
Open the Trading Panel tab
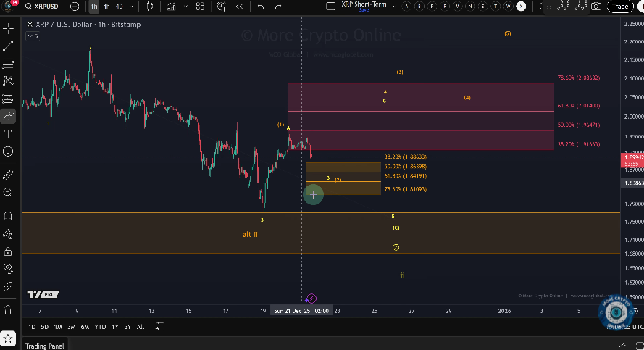tap(45, 346)
